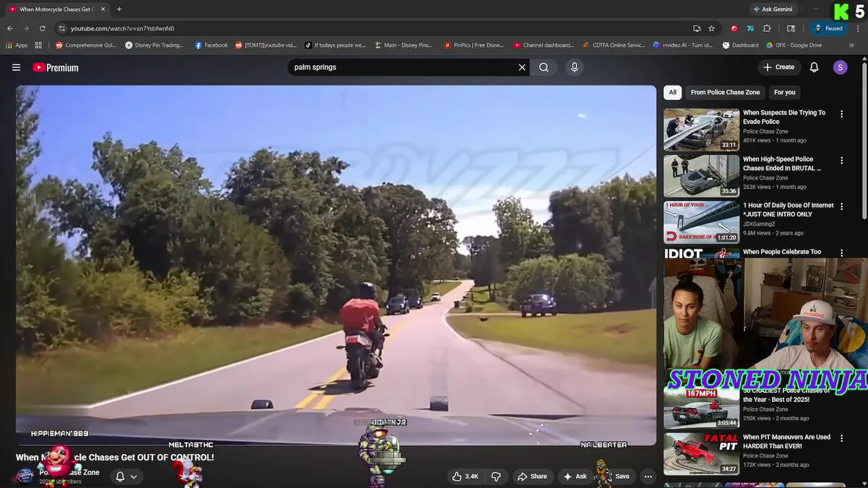Image resolution: width=868 pixels, height=488 pixels.
Task: Open When PIT Maneuvers Are Used HARDER video
Action: tap(787, 442)
